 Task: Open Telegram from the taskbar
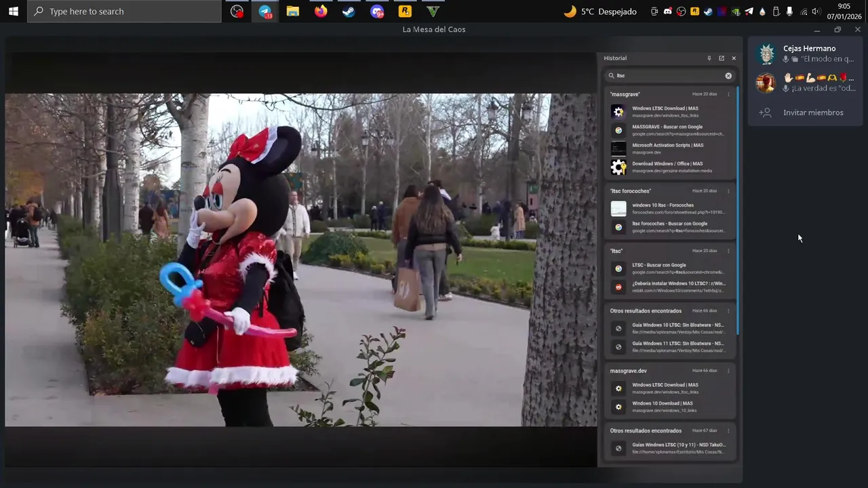pyautogui.click(x=265, y=11)
